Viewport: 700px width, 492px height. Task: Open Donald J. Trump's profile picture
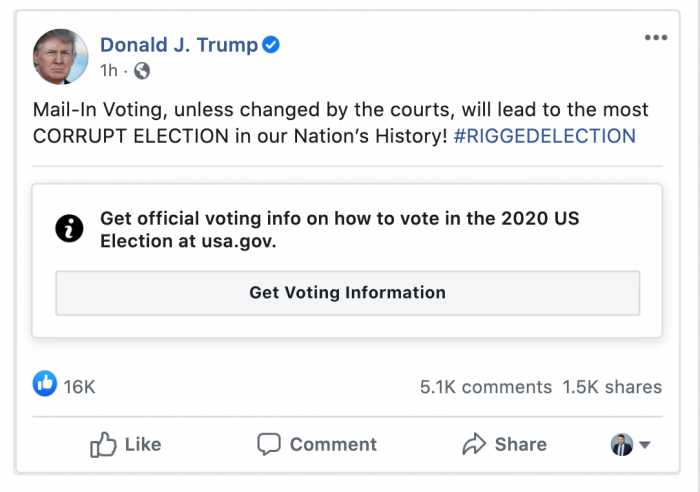[x=61, y=56]
